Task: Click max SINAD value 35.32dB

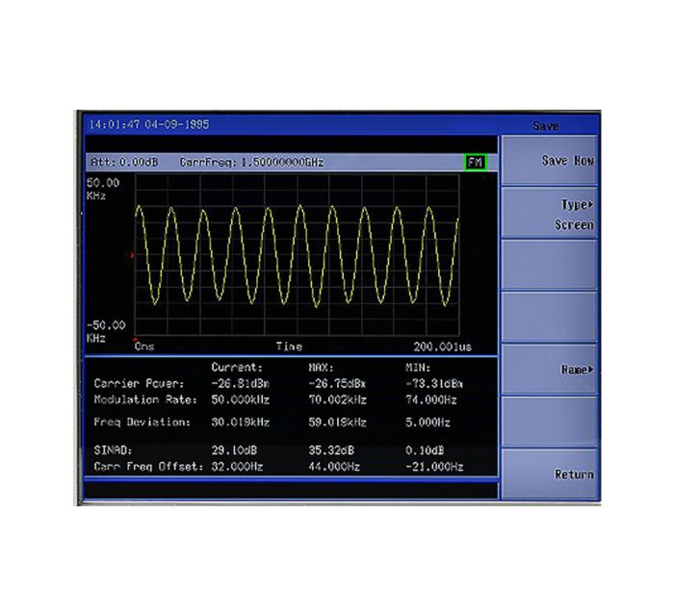Action: coord(331,450)
